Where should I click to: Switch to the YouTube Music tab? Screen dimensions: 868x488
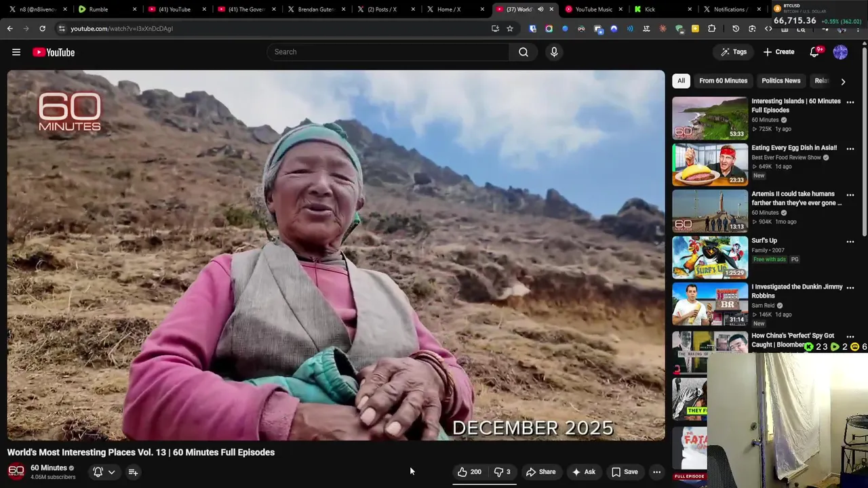pos(593,9)
